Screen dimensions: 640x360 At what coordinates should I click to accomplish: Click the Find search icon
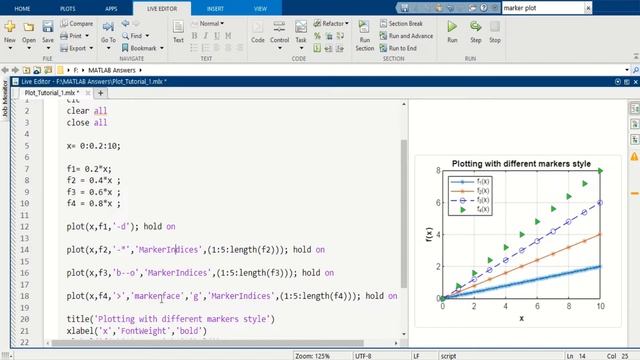pos(126,36)
